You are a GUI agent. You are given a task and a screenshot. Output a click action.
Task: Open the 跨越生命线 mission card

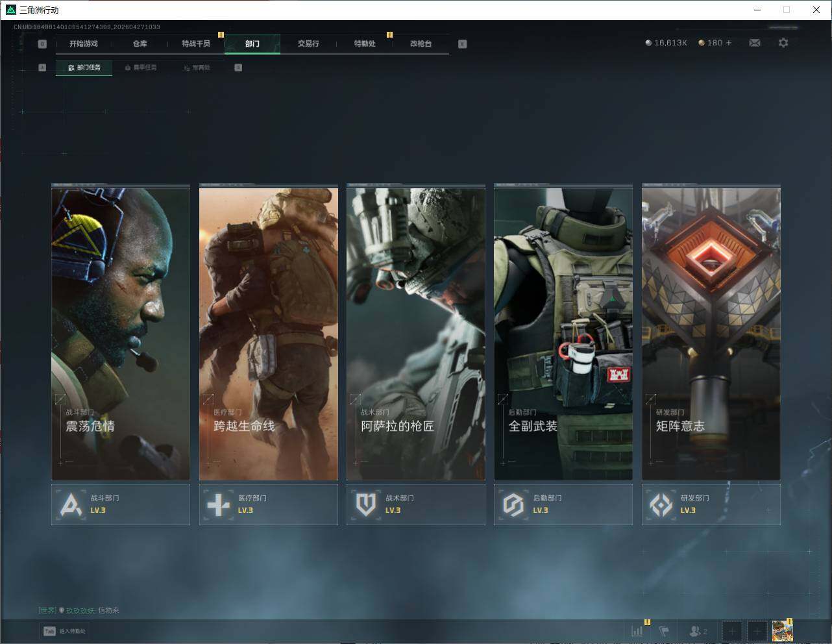point(269,333)
